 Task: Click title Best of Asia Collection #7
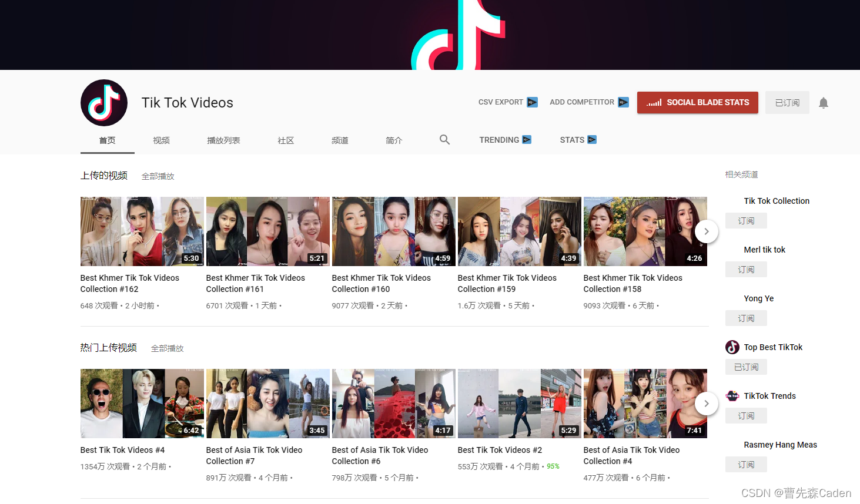tap(255, 456)
